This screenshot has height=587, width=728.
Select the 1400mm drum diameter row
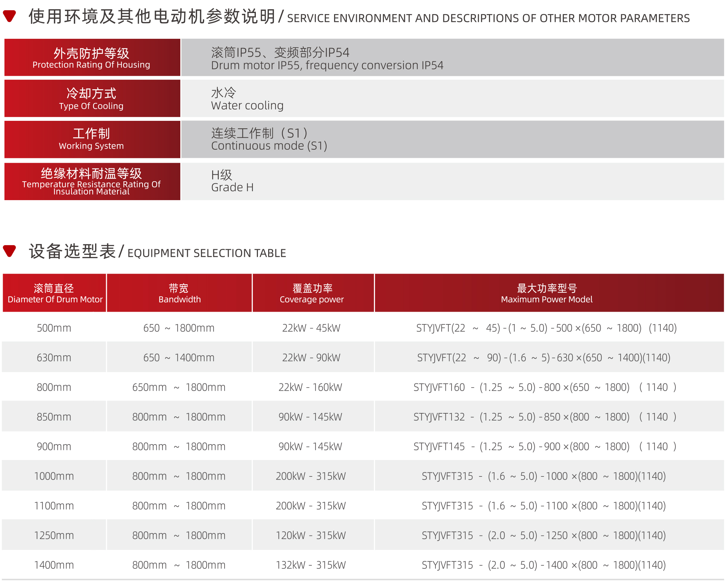pyautogui.click(x=54, y=565)
